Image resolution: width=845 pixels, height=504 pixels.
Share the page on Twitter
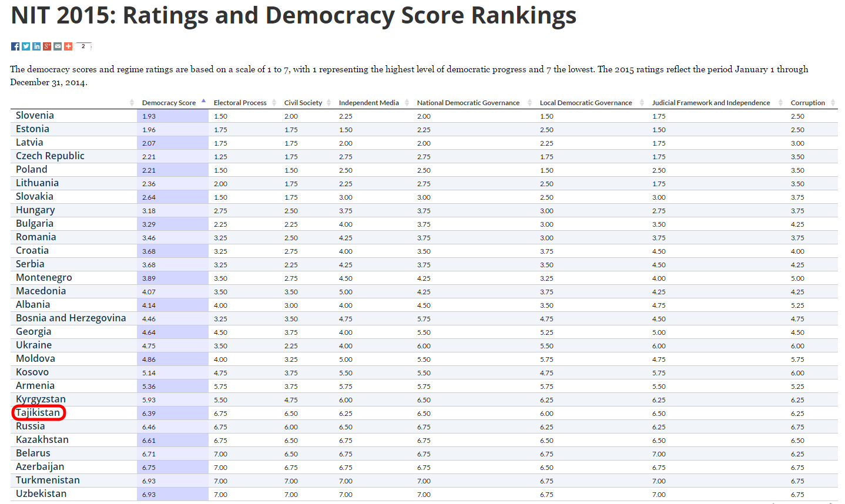click(26, 46)
